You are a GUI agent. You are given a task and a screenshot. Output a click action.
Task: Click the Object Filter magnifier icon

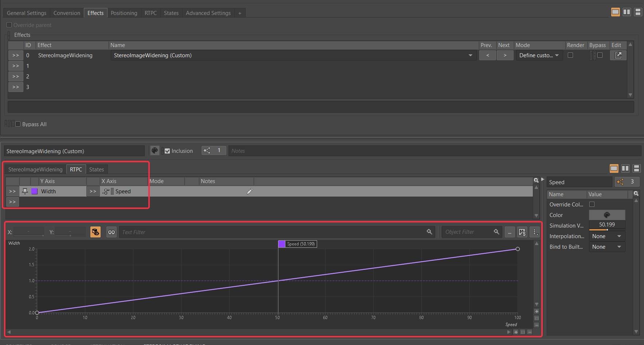496,232
